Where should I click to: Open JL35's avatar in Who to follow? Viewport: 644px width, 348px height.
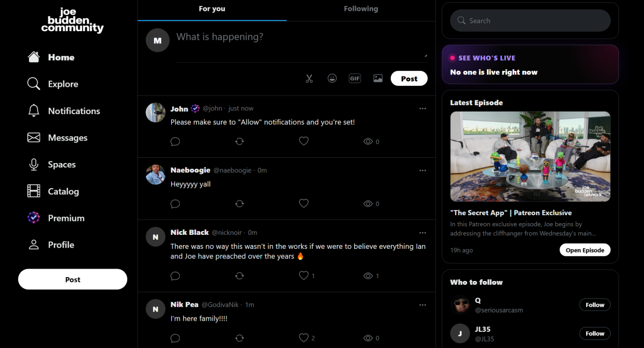tap(460, 333)
